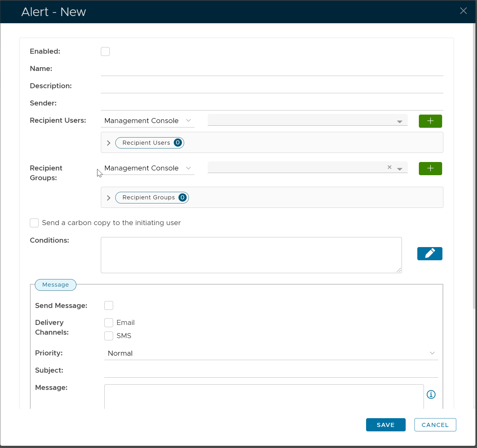The image size is (477, 448).
Task: Open the Recipient Users Management Console dropdown
Action: (x=147, y=121)
